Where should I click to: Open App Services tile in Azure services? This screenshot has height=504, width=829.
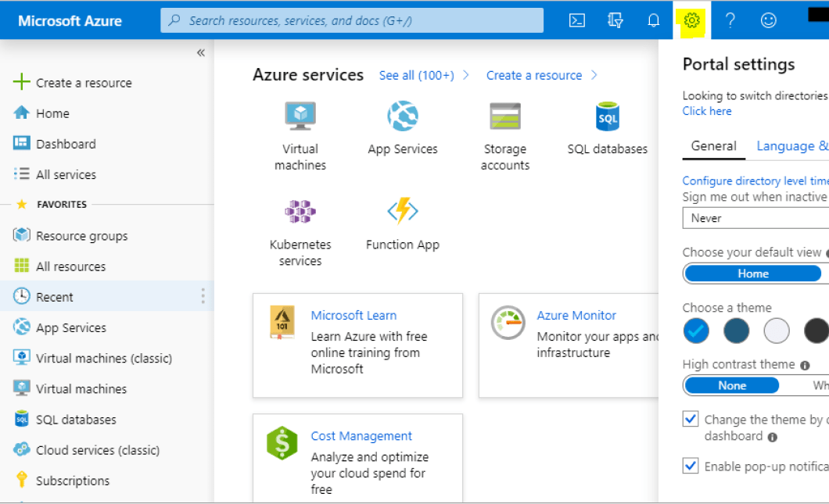[x=403, y=128]
